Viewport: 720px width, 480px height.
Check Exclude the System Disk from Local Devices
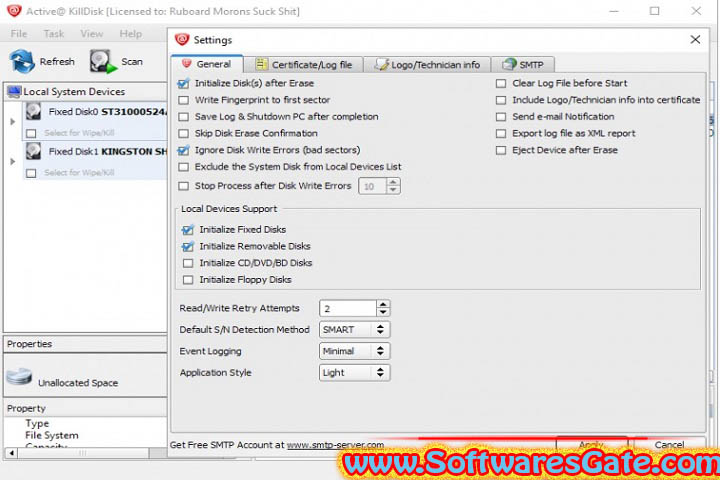(x=183, y=167)
